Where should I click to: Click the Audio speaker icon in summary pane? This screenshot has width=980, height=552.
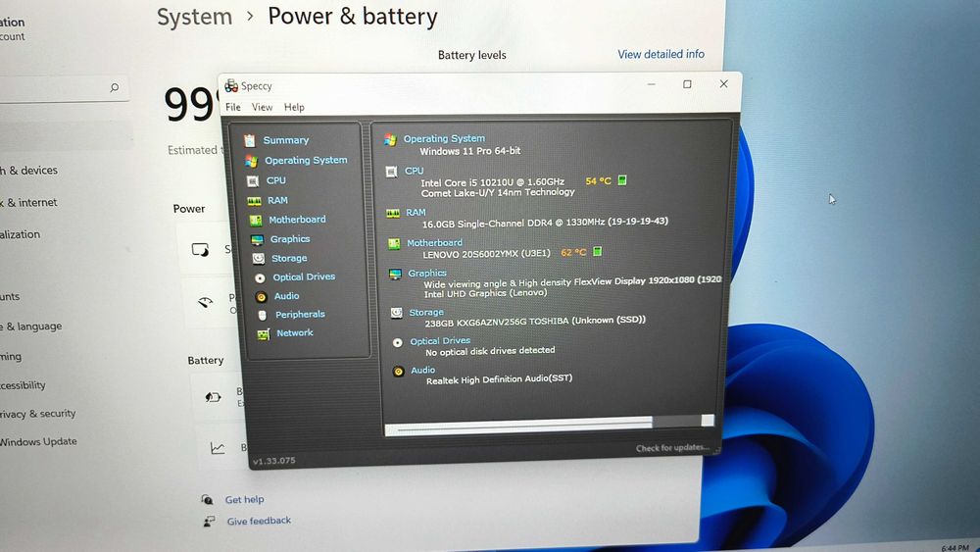399,372
